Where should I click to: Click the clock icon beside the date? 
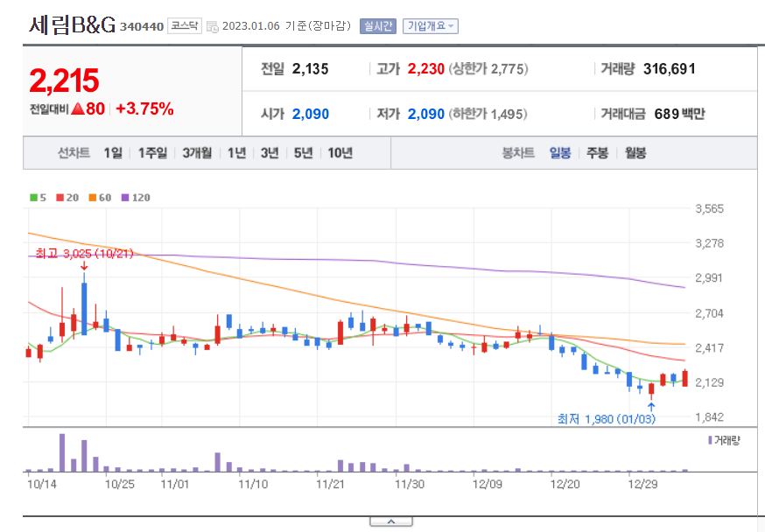click(213, 27)
